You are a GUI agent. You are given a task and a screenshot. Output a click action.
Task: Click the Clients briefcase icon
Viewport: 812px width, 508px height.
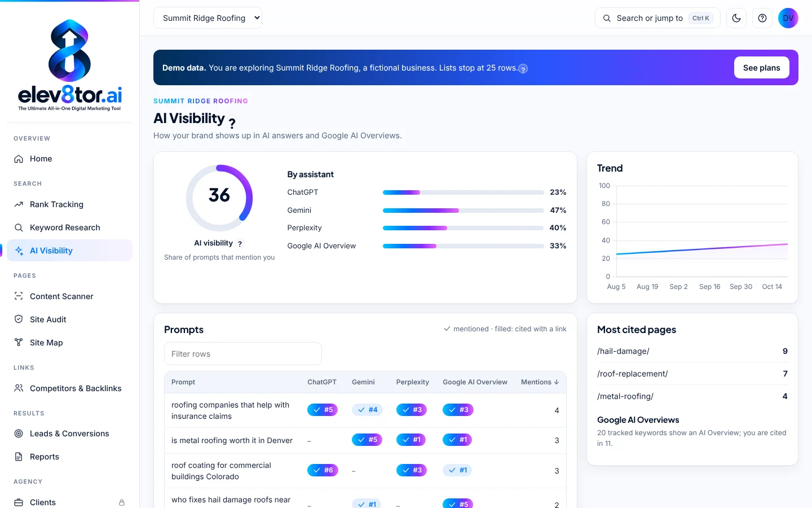pyautogui.click(x=19, y=502)
